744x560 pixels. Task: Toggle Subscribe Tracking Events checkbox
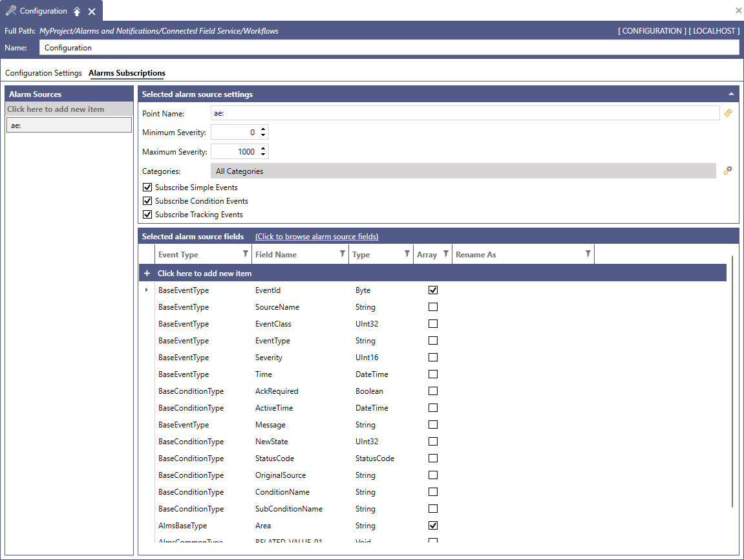147,215
